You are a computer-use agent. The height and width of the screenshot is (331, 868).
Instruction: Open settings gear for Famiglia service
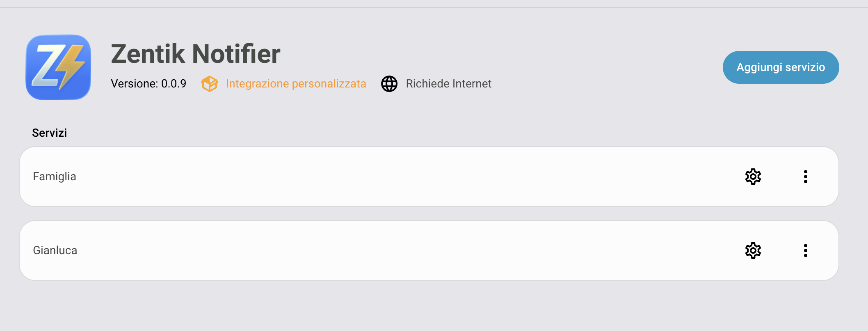click(x=753, y=177)
